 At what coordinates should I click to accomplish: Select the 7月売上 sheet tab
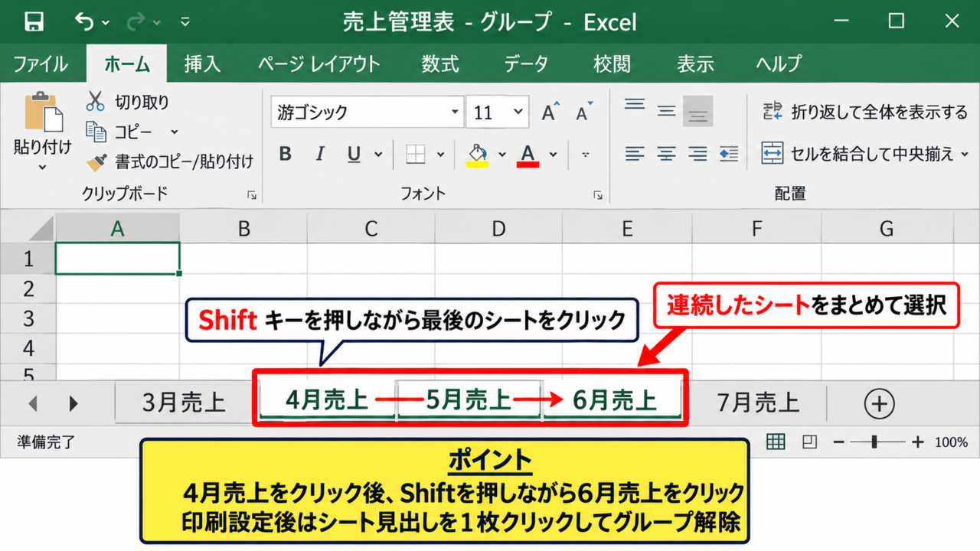point(758,403)
